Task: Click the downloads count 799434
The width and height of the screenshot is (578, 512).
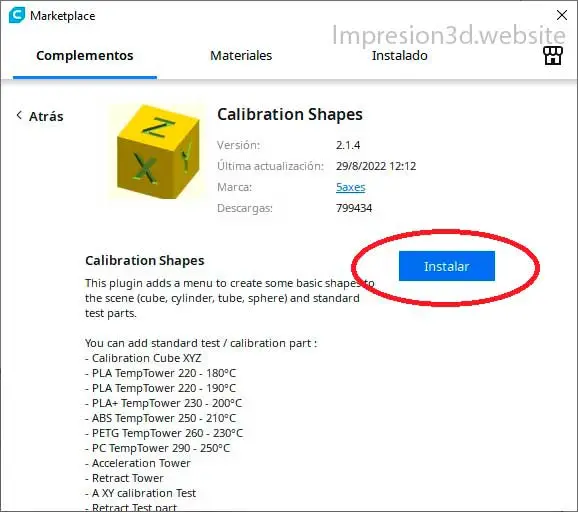Action: (x=354, y=208)
